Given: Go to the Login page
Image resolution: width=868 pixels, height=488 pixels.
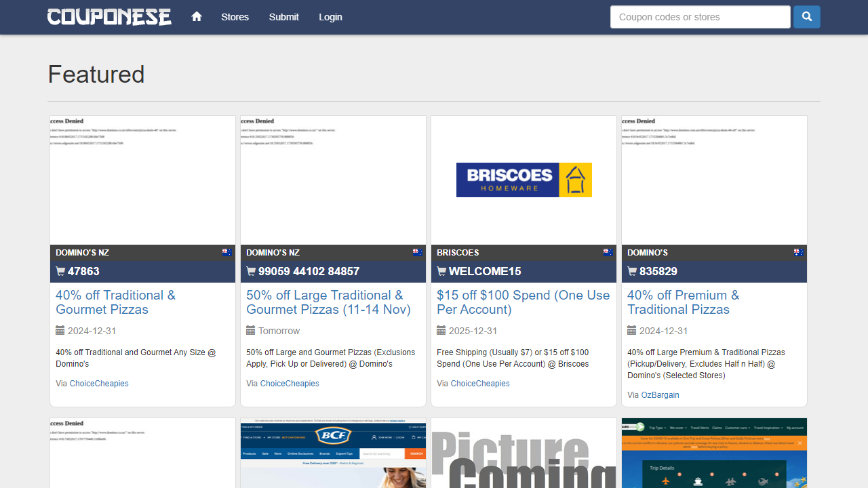Looking at the screenshot, I should pyautogui.click(x=330, y=17).
